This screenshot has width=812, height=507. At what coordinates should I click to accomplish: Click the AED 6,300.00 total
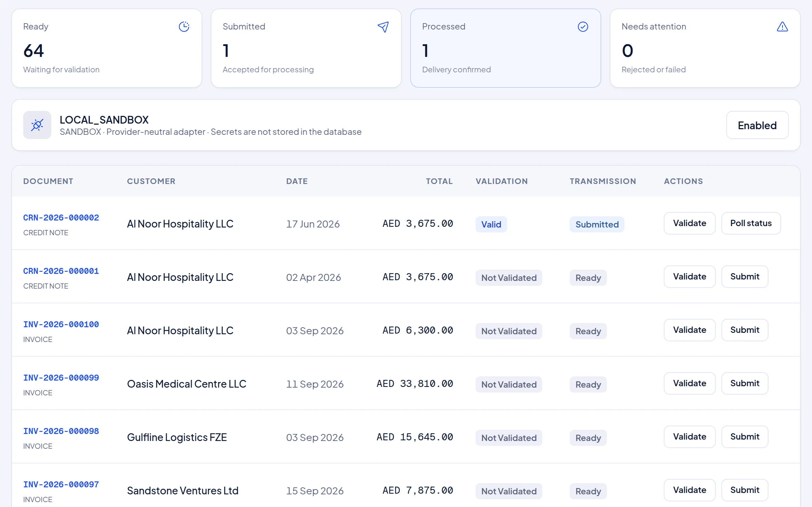418,330
